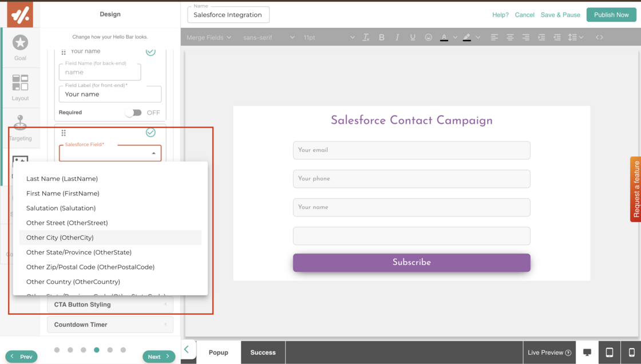This screenshot has width=641, height=364.
Task: Select Other State/Province (OtherState) option
Action: click(110, 252)
